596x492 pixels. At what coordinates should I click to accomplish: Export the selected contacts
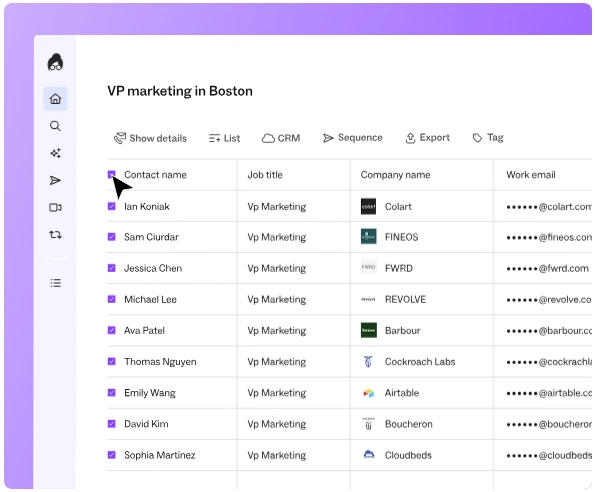(x=428, y=138)
